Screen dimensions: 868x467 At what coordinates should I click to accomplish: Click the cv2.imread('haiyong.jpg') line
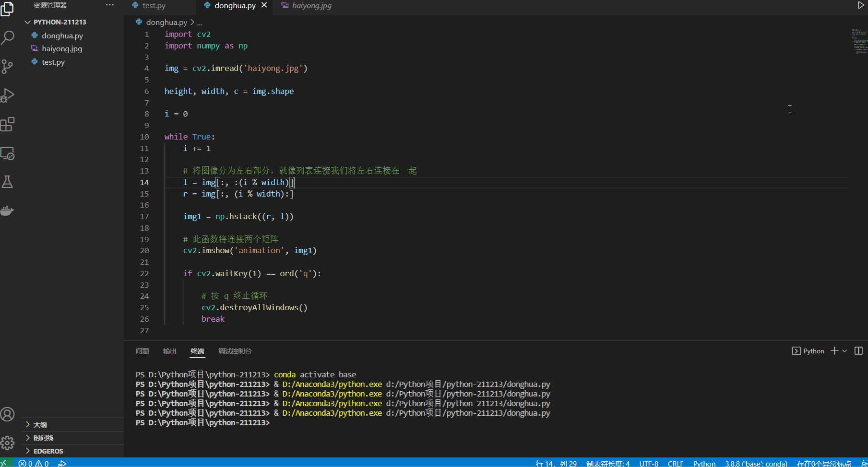point(236,69)
